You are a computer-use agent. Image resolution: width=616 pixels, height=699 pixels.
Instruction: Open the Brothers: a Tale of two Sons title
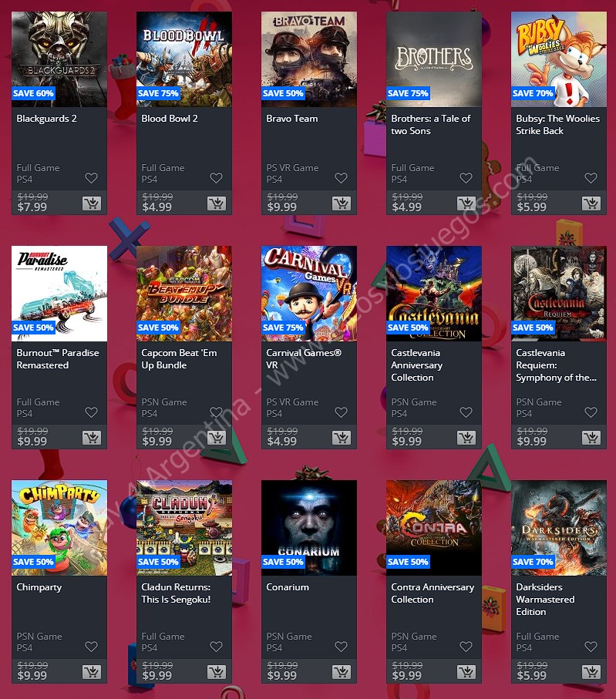431,125
